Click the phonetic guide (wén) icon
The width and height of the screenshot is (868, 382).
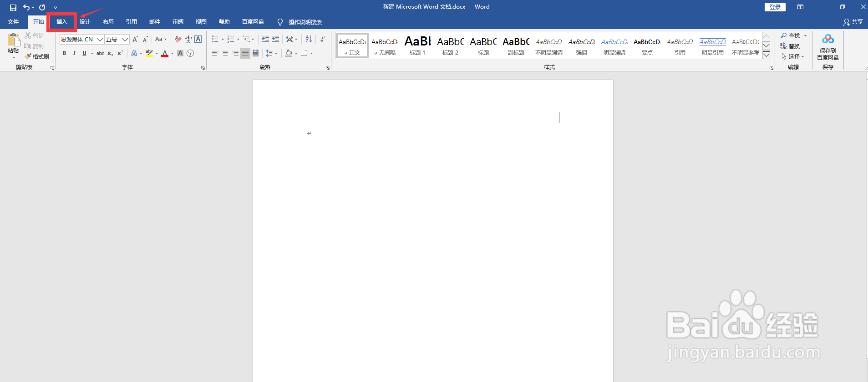tap(188, 39)
